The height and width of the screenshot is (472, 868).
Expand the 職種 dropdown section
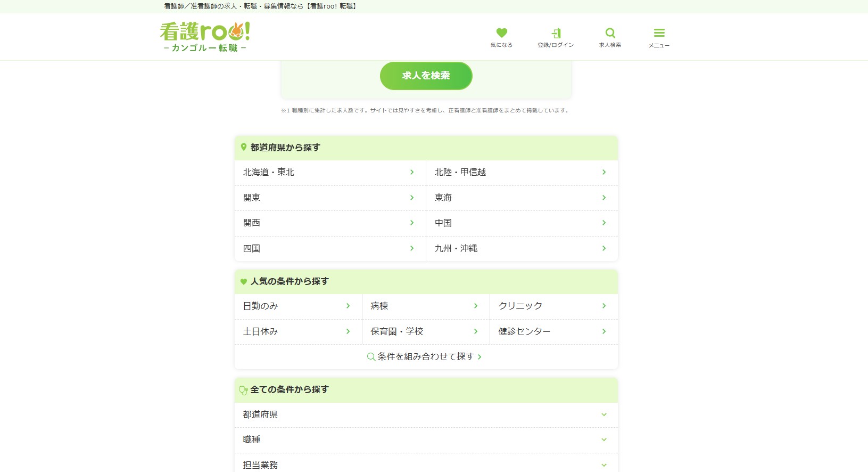[426, 440]
